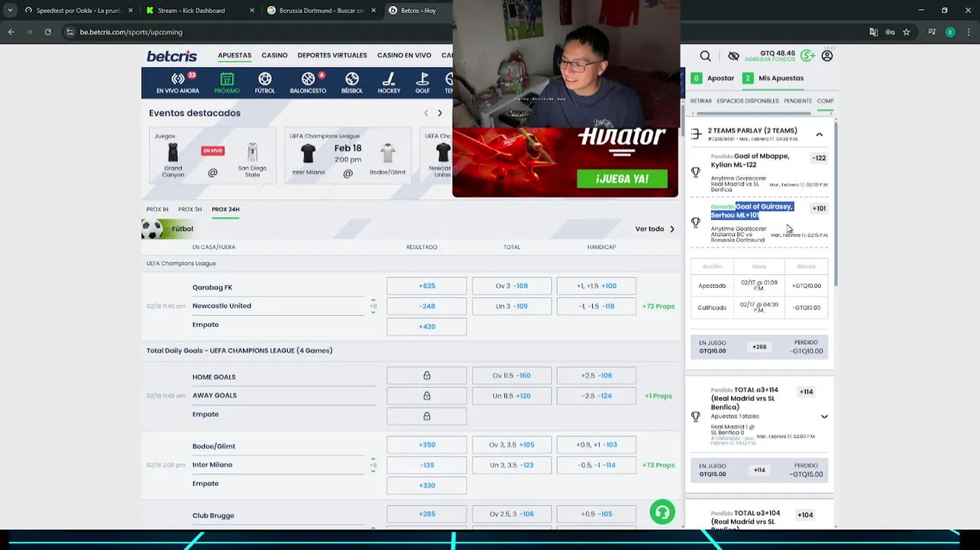
Task: Click the browser address bar URL
Action: 131,32
